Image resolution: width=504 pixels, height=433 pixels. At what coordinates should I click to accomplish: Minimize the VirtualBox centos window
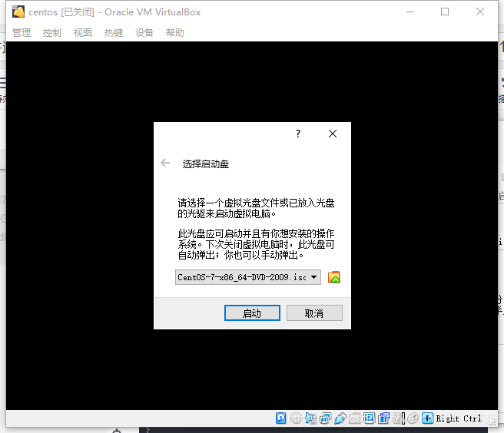(410, 12)
